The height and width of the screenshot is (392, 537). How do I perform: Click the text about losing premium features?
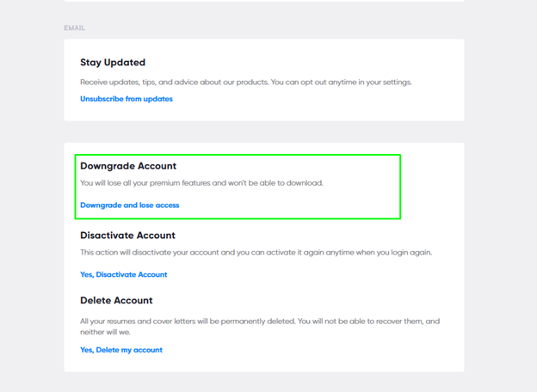tap(201, 183)
